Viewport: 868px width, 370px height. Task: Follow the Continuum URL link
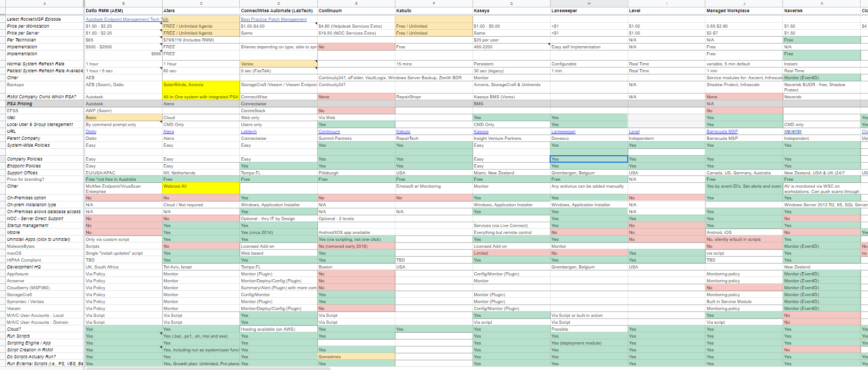point(329,131)
